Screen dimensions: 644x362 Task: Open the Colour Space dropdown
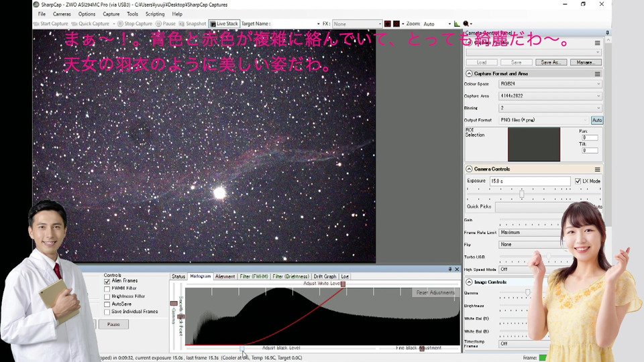pyautogui.click(x=549, y=84)
